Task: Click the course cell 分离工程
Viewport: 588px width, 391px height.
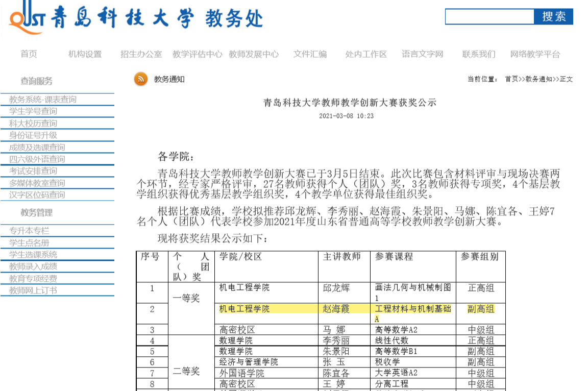Action: tap(391, 384)
